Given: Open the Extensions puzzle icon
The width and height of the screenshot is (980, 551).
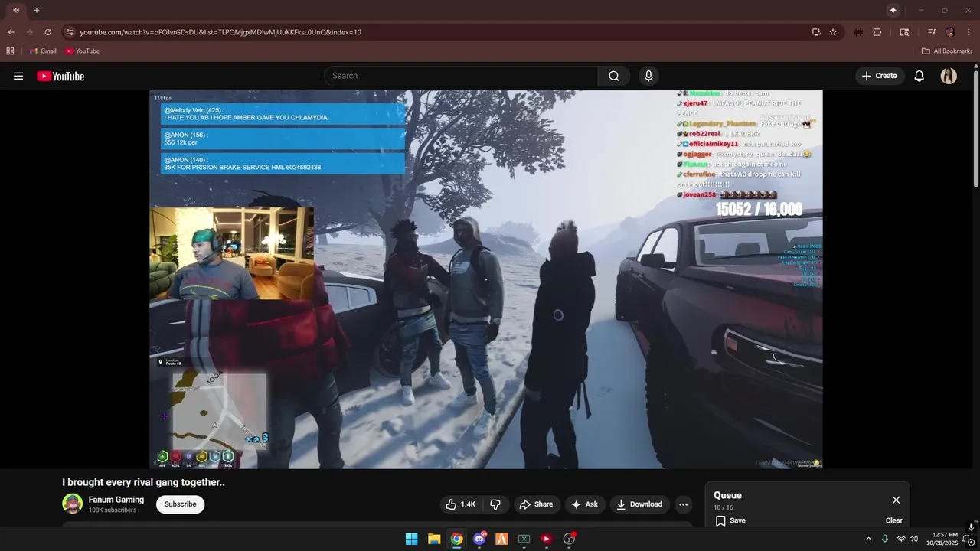Looking at the screenshot, I should click(877, 32).
